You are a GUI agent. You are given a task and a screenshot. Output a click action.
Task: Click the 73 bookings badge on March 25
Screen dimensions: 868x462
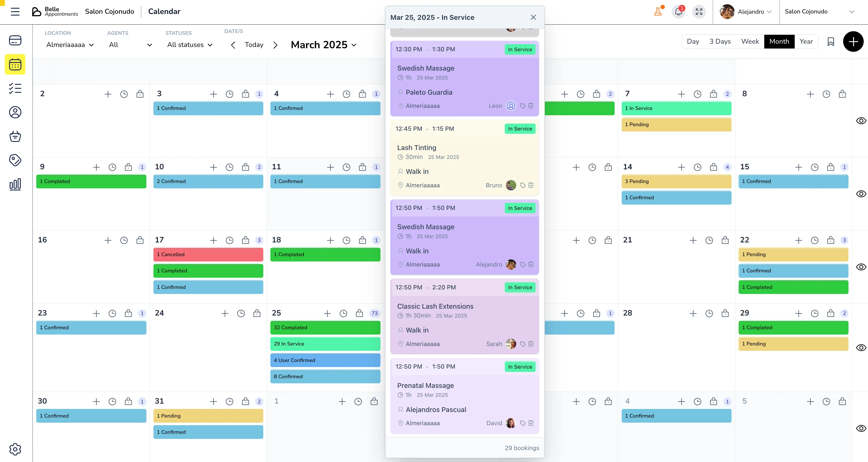click(374, 313)
